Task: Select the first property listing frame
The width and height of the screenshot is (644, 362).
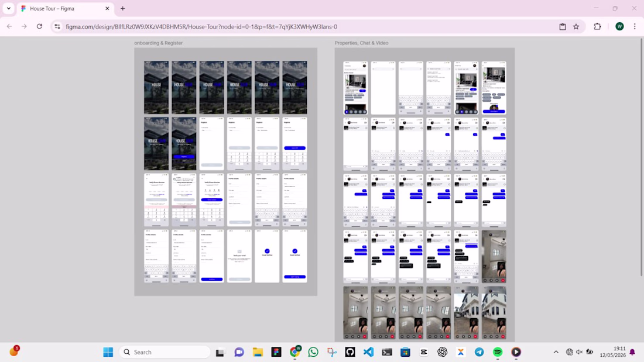Action: pos(356,88)
